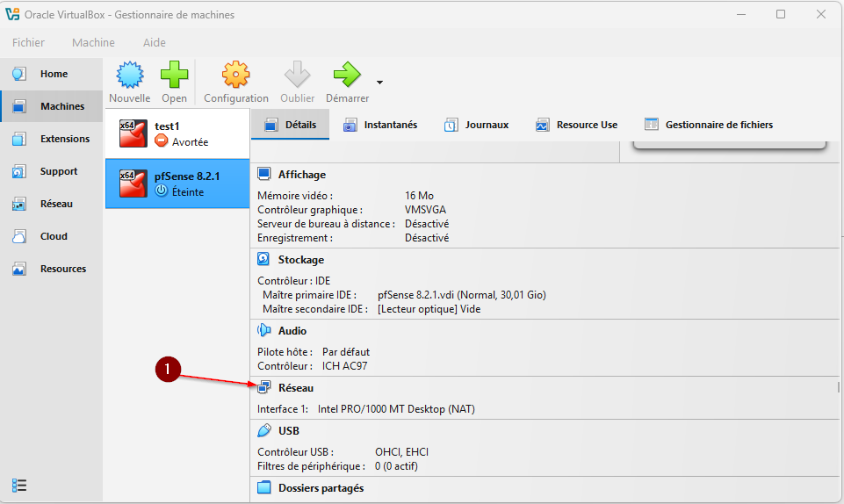Open the Fichier menu
Image resolution: width=844 pixels, height=504 pixels.
pos(28,42)
